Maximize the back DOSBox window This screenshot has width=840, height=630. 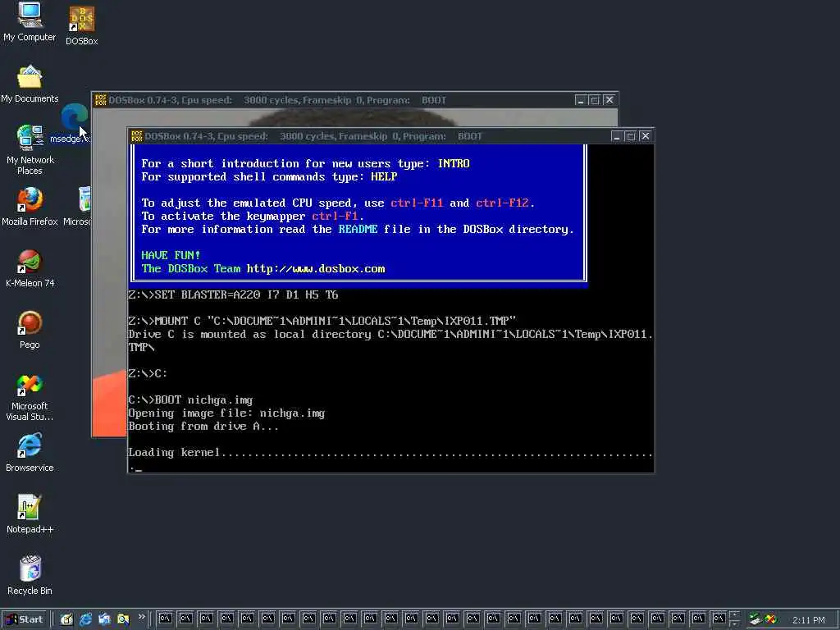594,99
